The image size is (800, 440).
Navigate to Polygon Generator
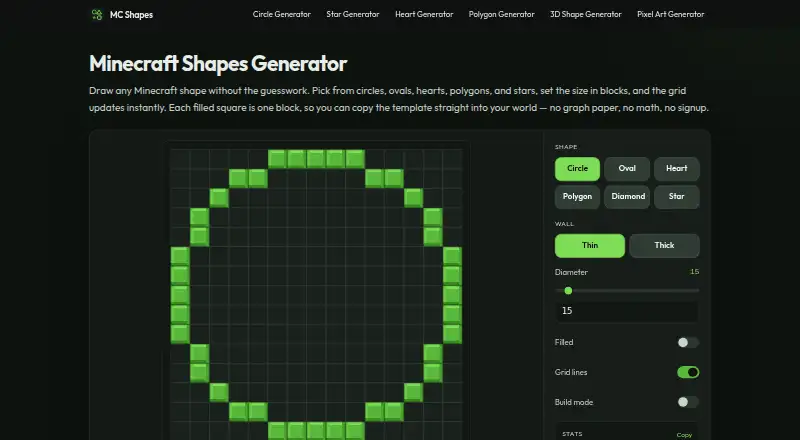click(502, 14)
